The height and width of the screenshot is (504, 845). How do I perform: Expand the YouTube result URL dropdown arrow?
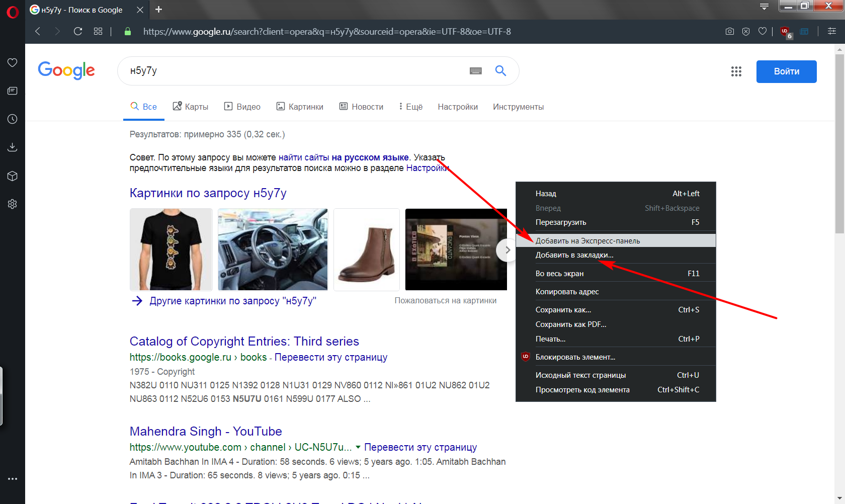pyautogui.click(x=358, y=447)
